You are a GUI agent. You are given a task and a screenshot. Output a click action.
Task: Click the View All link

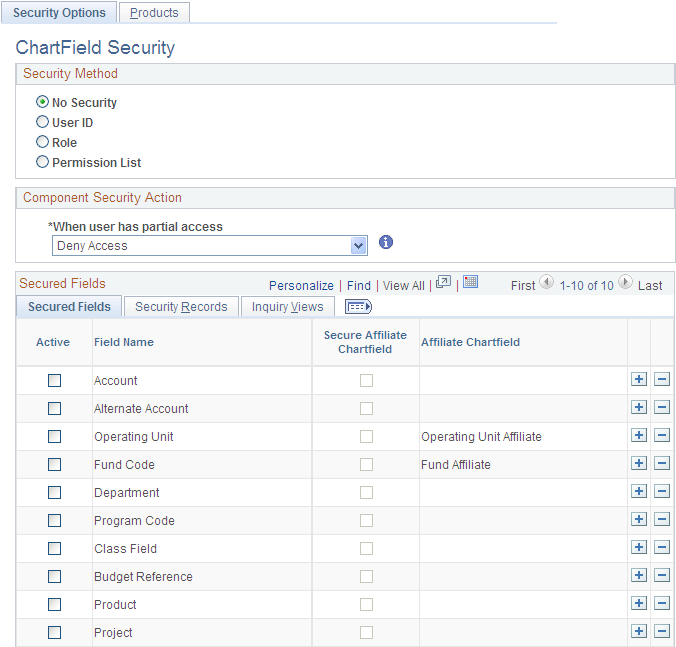(404, 285)
